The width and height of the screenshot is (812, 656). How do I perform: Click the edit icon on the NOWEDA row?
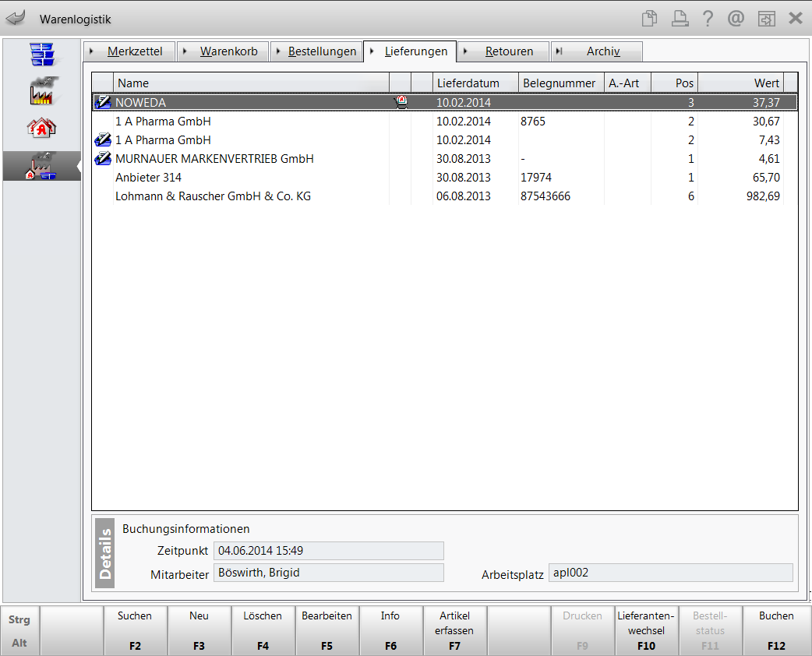(103, 102)
